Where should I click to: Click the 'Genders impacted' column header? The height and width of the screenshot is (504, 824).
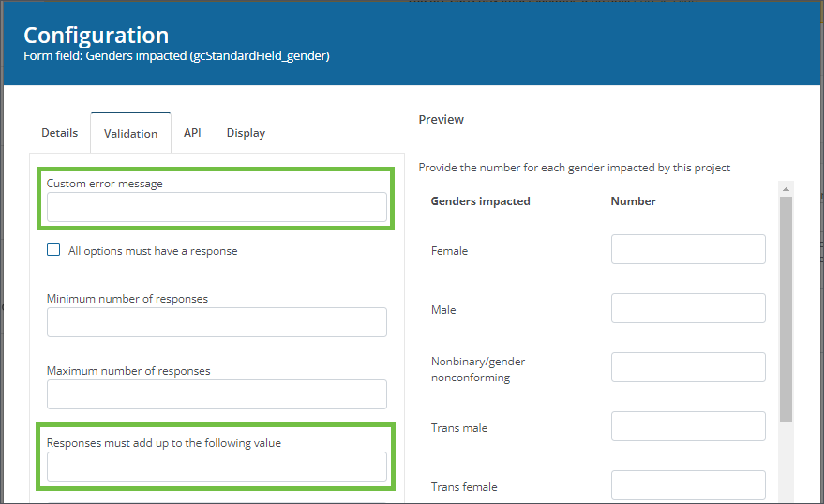pyautogui.click(x=480, y=201)
